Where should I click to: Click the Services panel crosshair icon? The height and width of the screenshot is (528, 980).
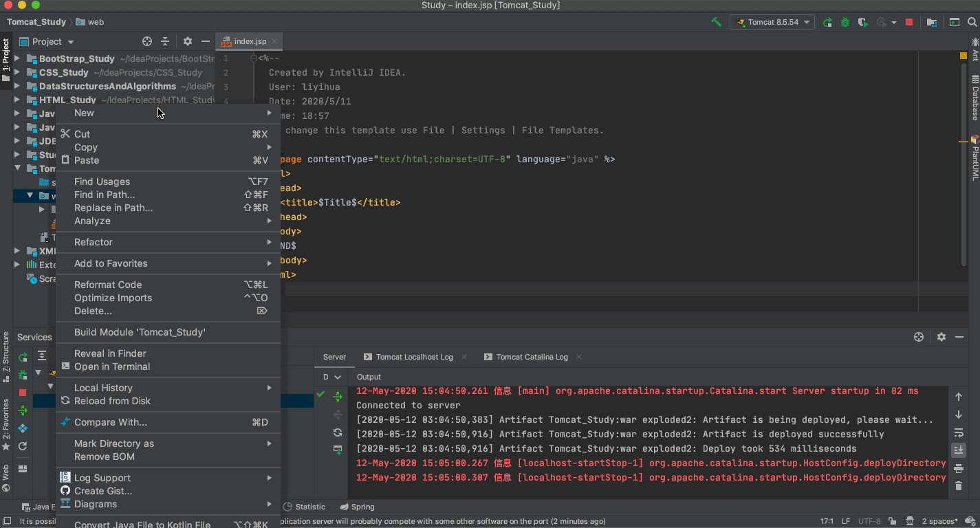pos(918,337)
